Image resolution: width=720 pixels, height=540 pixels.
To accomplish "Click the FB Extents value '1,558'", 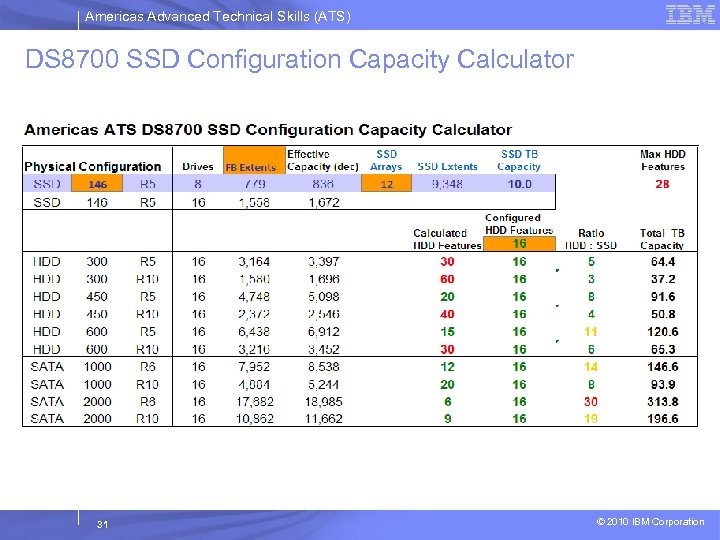I will tap(254, 202).
